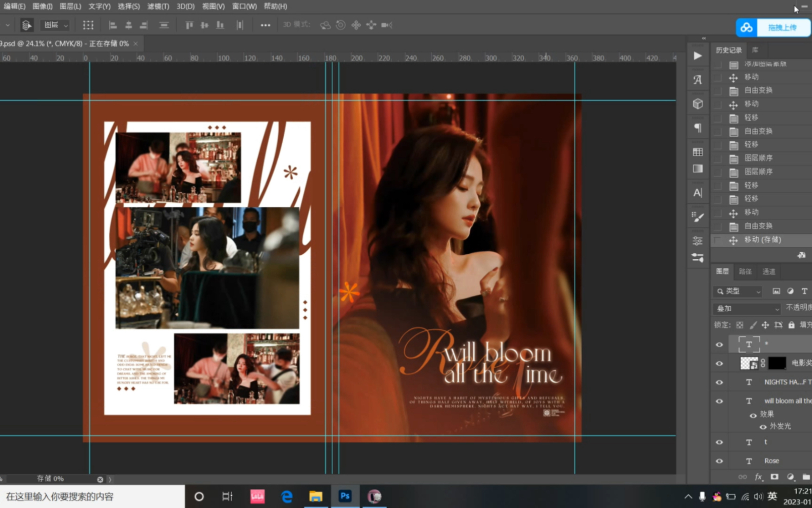812x508 pixels.
Task: Click the three-dots more options icon
Action: [x=265, y=25]
